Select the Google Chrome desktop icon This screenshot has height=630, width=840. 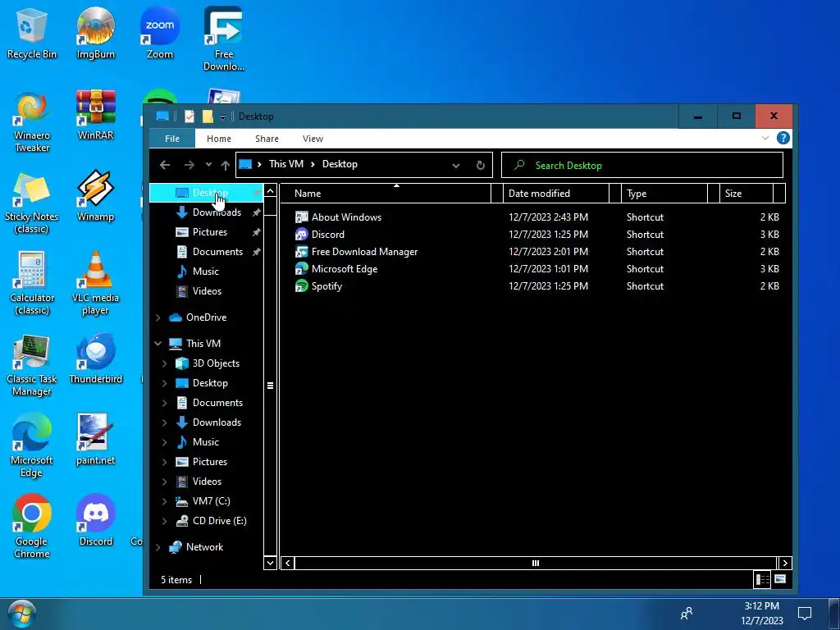31,527
